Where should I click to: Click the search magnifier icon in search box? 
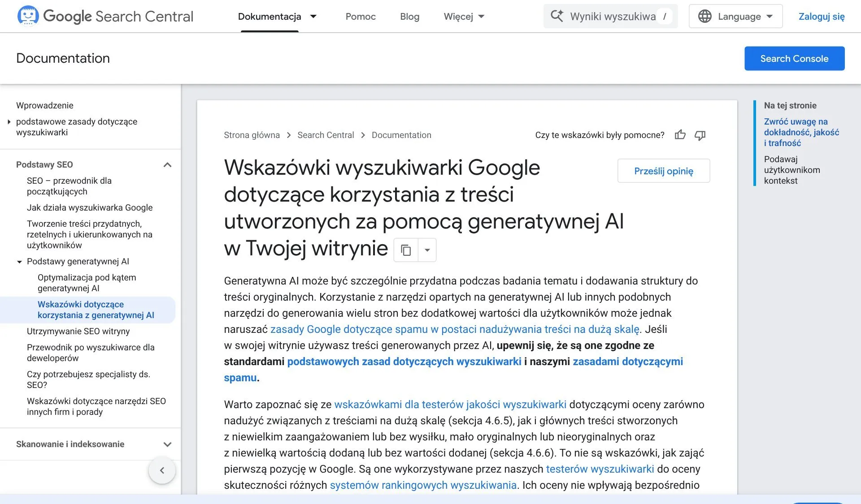point(557,16)
